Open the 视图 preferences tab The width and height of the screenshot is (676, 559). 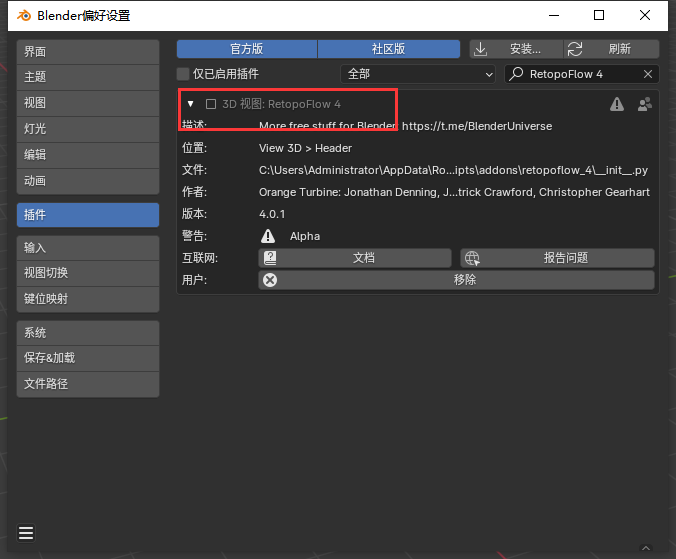pos(88,103)
